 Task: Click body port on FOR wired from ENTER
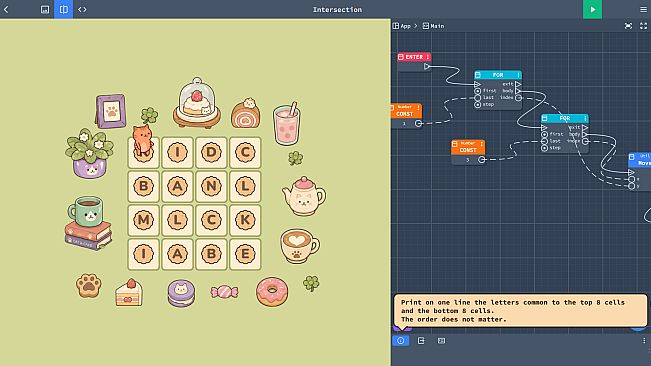click(518, 91)
